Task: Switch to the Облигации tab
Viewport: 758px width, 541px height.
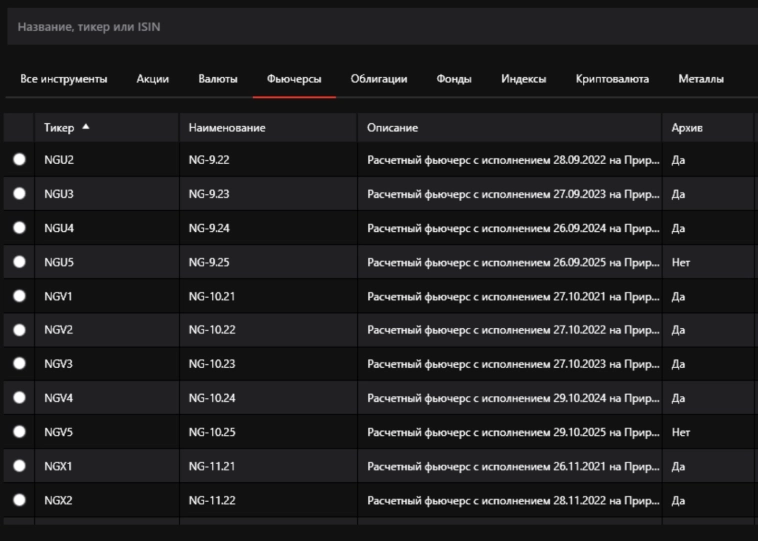Action: coord(379,79)
